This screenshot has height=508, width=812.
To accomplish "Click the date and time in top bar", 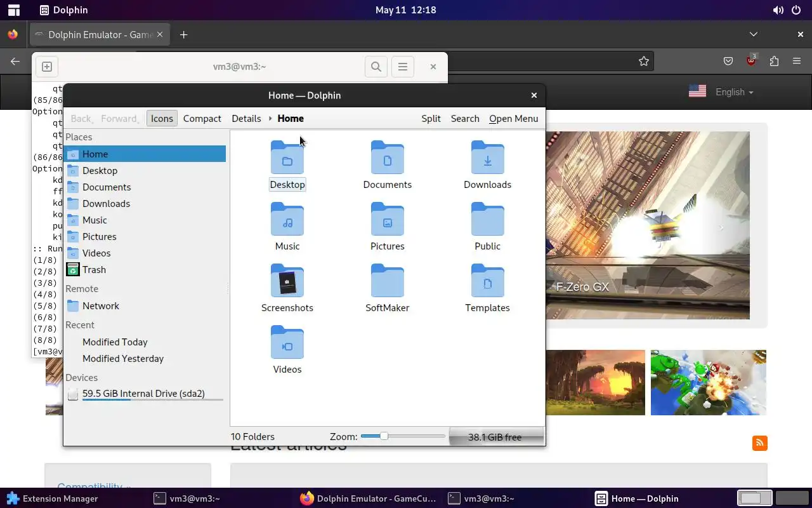I will coord(405,10).
